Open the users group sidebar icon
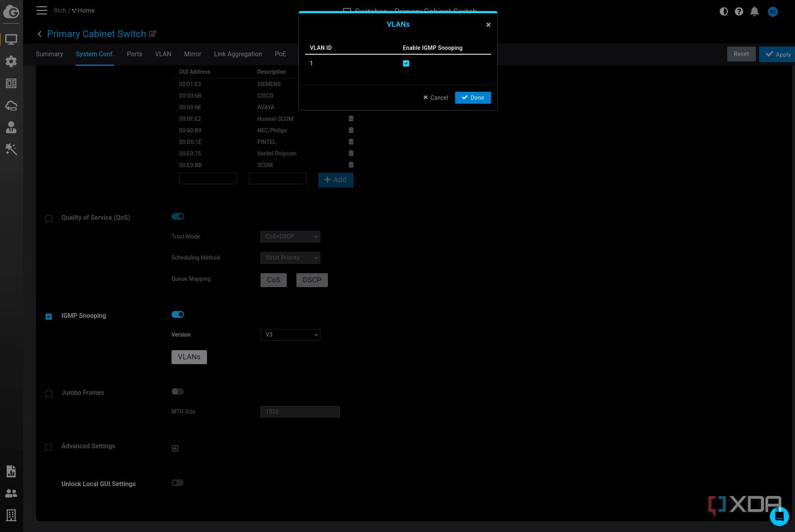The height and width of the screenshot is (532, 795). point(11,493)
